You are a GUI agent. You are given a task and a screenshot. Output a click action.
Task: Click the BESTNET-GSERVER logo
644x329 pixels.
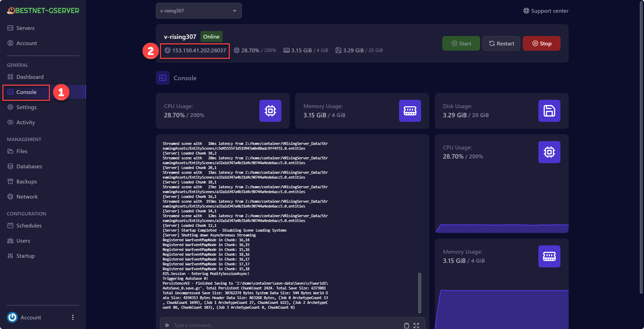point(43,11)
